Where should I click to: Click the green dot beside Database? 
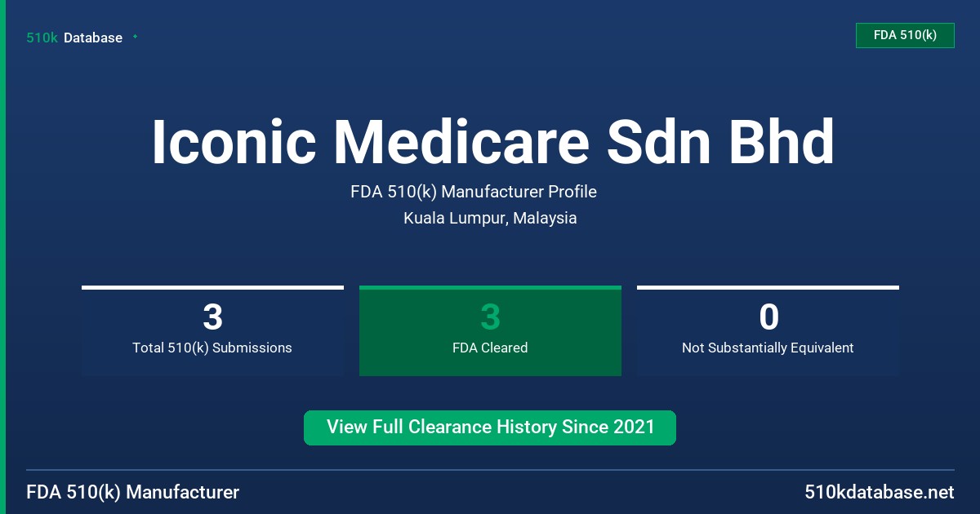135,37
